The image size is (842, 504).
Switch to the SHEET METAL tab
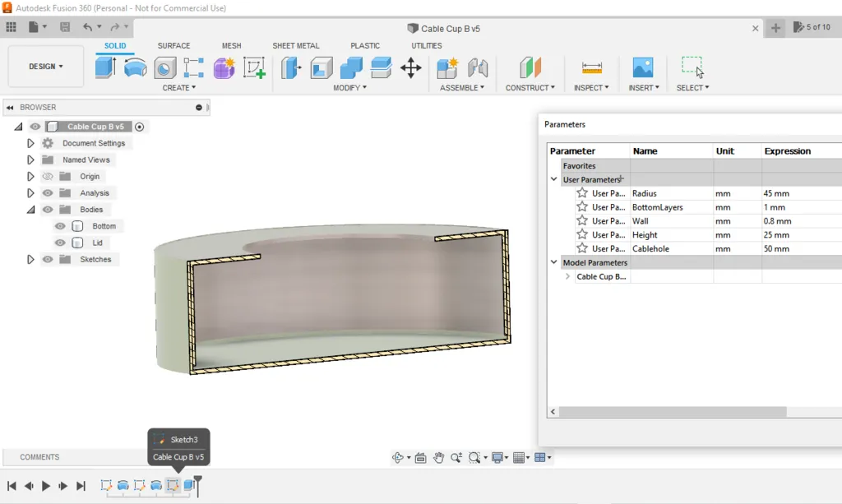coord(296,46)
